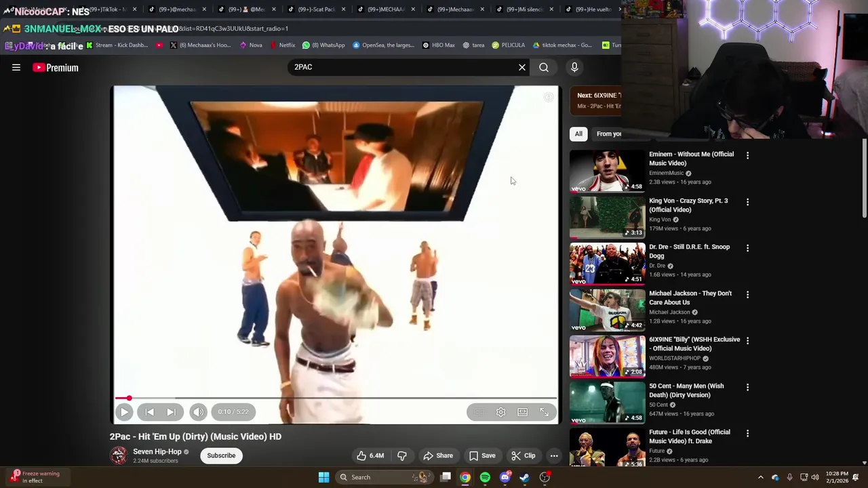This screenshot has width=868, height=488.
Task: Open options menu for 50 Cent Many Men
Action: pos(747,387)
